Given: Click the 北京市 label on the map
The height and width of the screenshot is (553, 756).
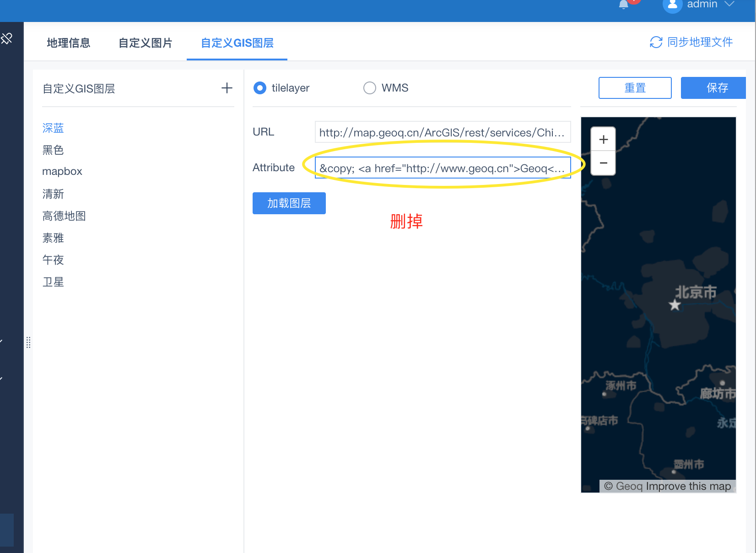Looking at the screenshot, I should coord(696,292).
